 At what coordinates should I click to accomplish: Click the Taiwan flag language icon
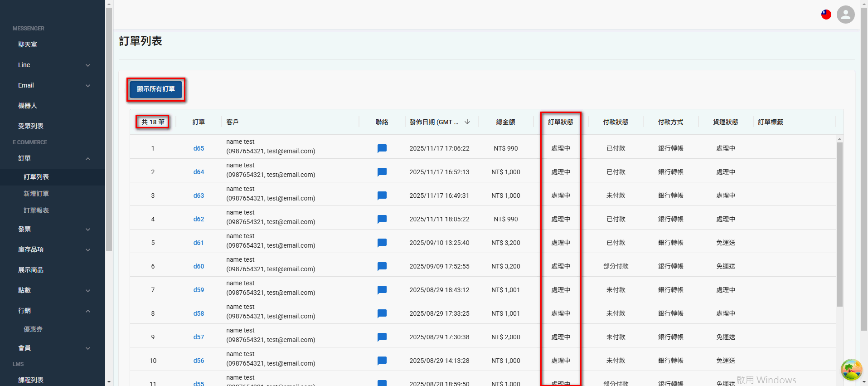tap(826, 15)
